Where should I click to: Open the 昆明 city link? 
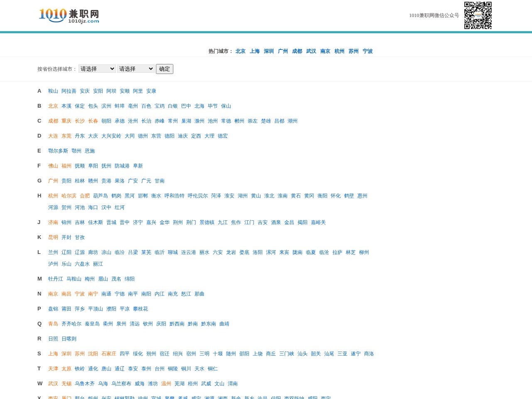(x=53, y=237)
